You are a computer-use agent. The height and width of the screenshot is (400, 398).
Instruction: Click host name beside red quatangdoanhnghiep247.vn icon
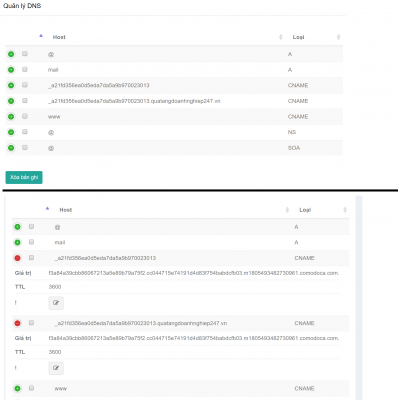[x=141, y=323]
